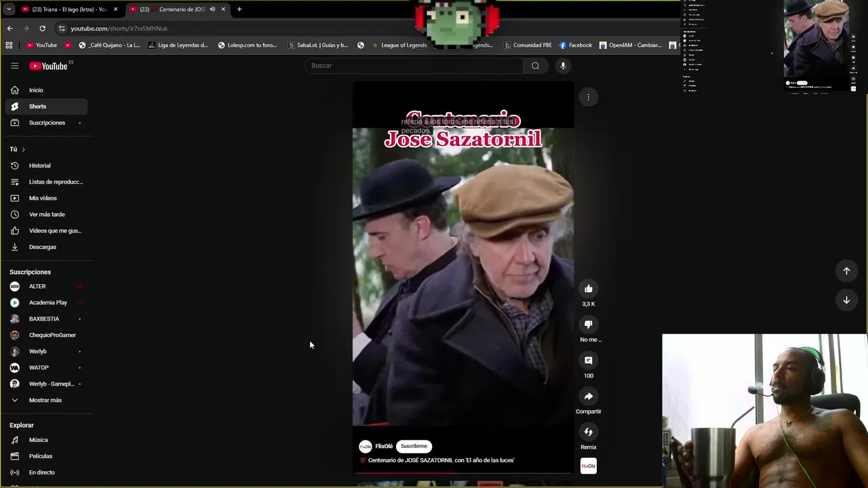Open the WATOP channel

point(46,367)
